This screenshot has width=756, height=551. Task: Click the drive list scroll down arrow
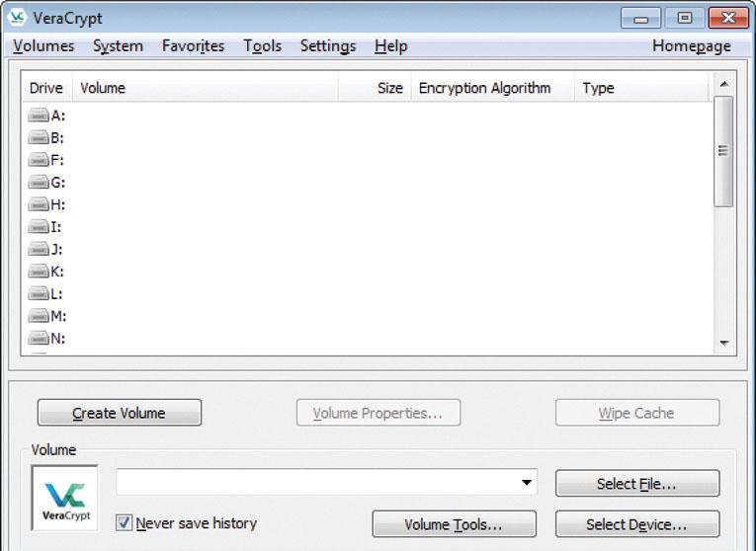point(723,343)
